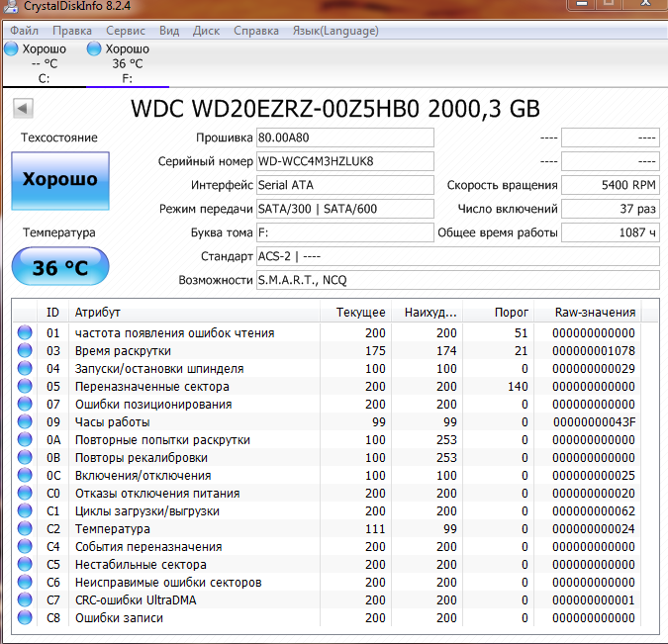Click the blue status orb for disk C:

11,48
